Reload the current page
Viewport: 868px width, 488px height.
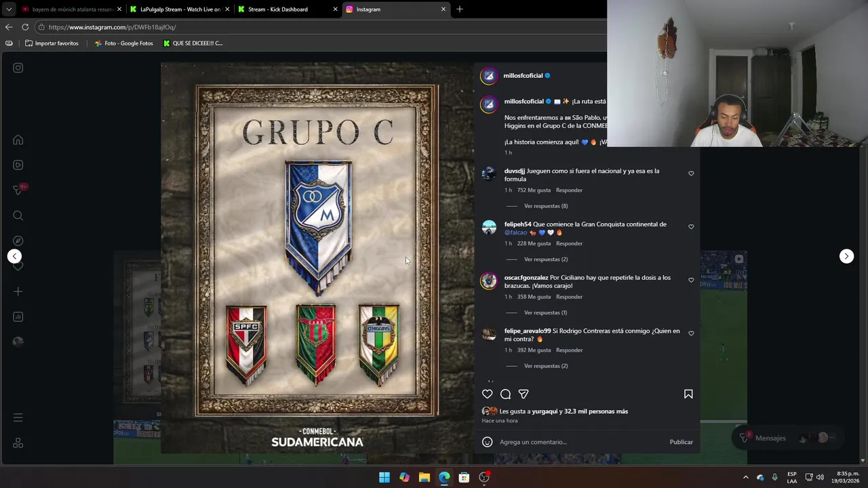(x=25, y=27)
